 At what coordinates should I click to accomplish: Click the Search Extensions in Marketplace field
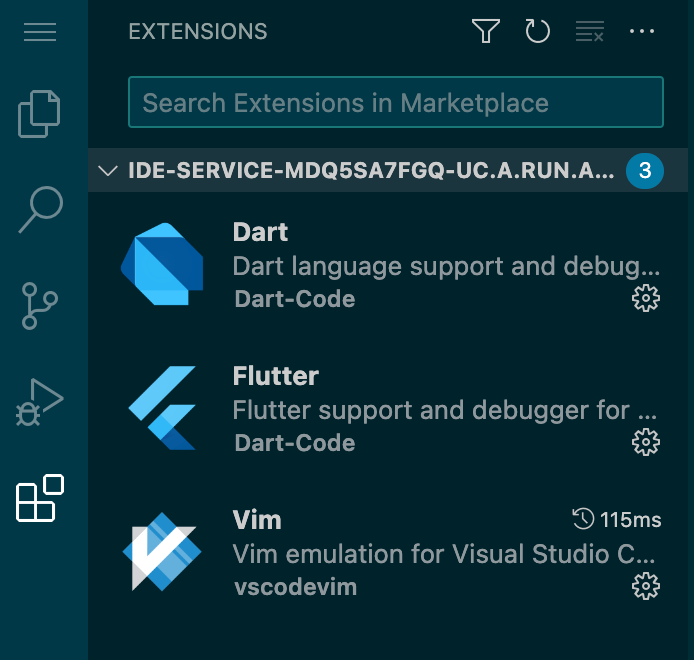pyautogui.click(x=396, y=102)
